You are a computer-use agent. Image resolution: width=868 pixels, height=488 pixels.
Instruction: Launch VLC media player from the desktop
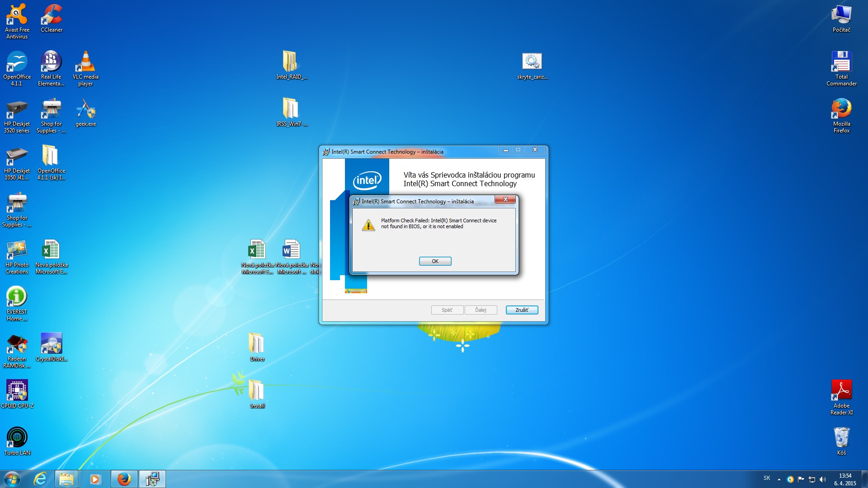tap(85, 62)
